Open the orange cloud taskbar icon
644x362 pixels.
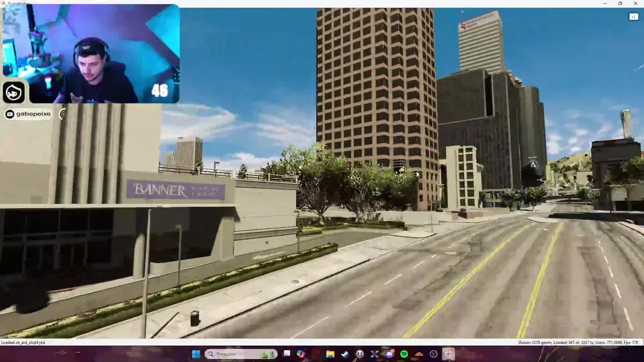coord(419,354)
